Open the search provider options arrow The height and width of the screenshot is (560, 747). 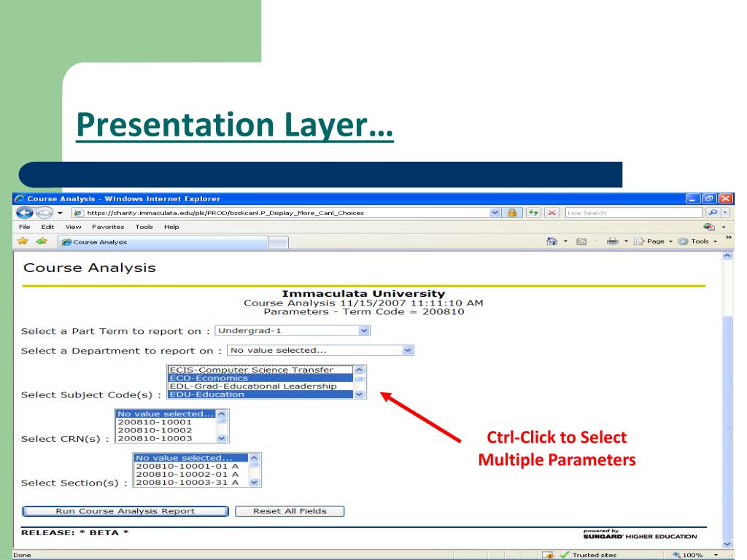pyautogui.click(x=725, y=213)
